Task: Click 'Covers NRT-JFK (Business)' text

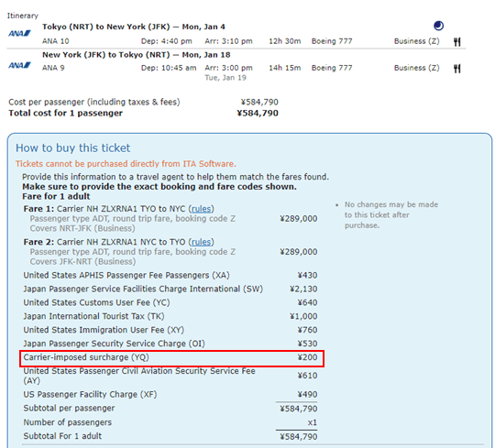Action: (82, 228)
